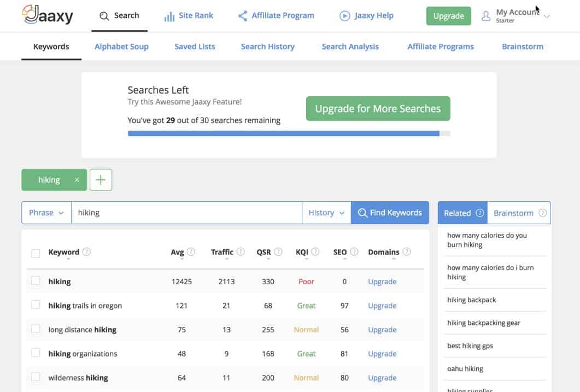This screenshot has width=580, height=392.
Task: Open help icon next to SEO column
Action: click(x=354, y=252)
